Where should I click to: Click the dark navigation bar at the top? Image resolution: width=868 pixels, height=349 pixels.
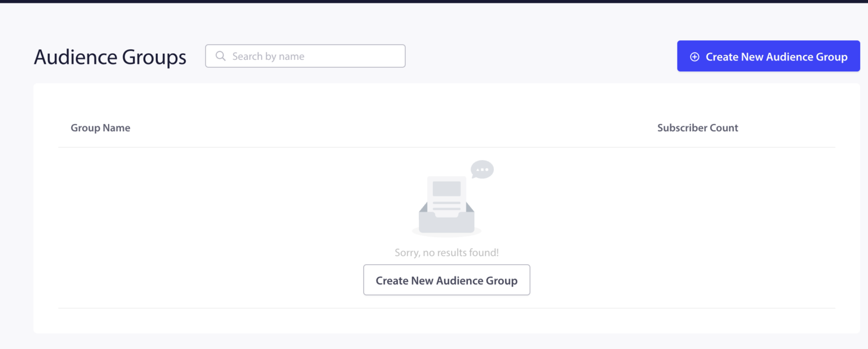pyautogui.click(x=434, y=3)
